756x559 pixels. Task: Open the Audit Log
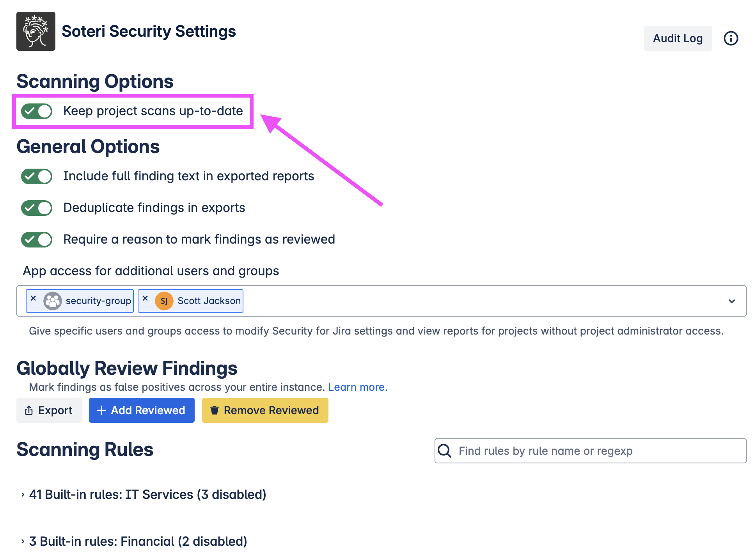click(x=678, y=38)
